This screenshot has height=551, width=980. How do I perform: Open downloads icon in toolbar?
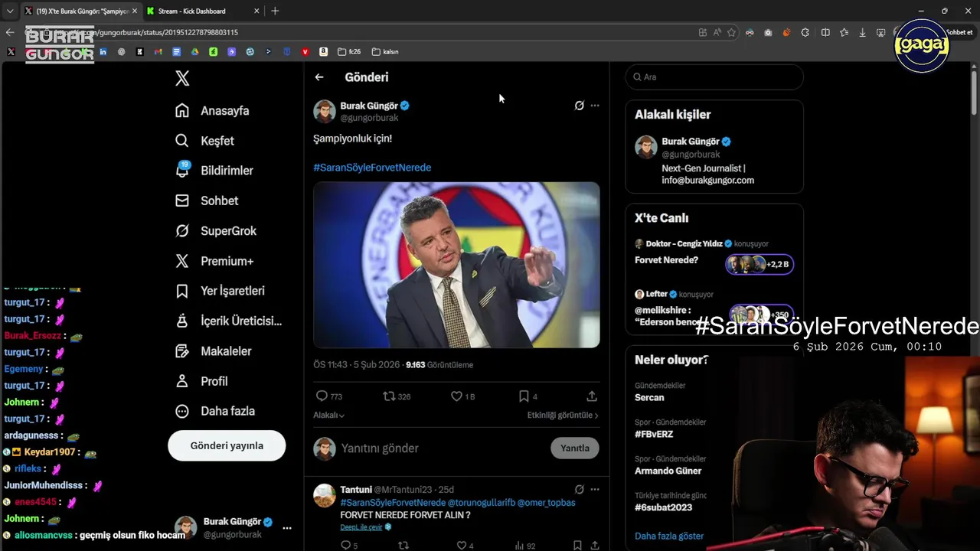(x=863, y=32)
